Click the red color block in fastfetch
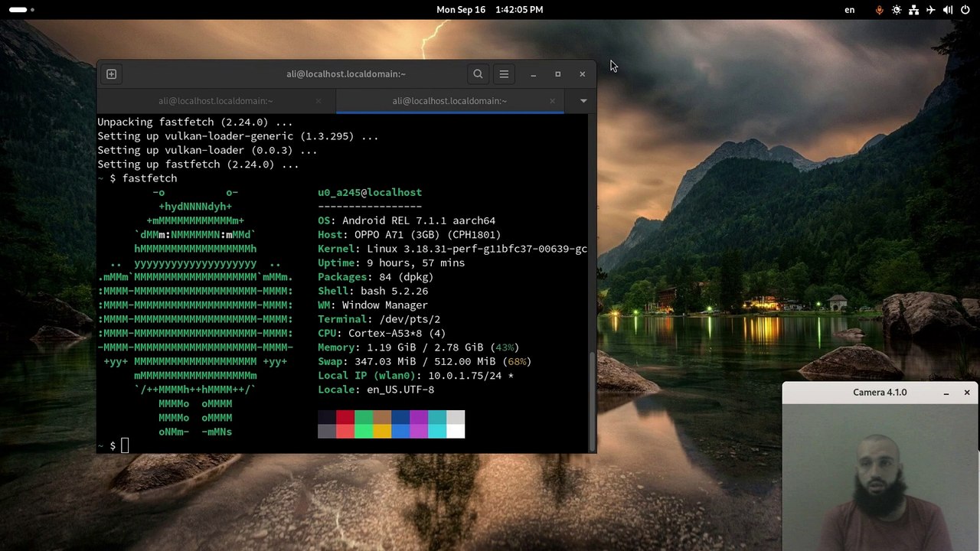Image resolution: width=980 pixels, height=551 pixels. click(x=345, y=417)
